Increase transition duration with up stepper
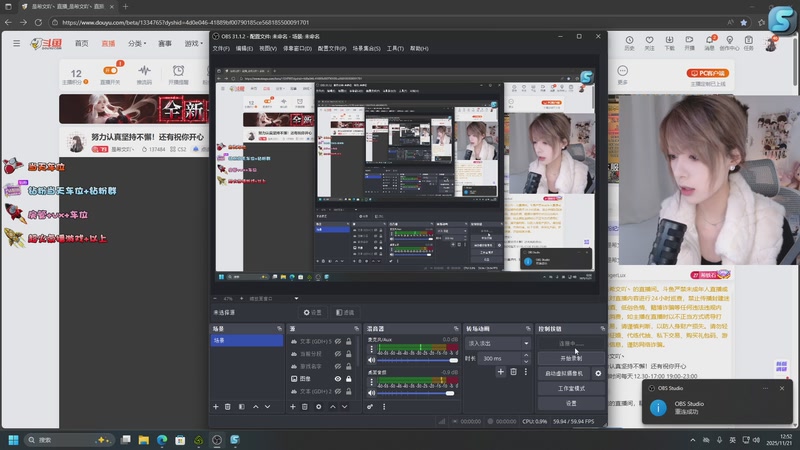 pyautogui.click(x=526, y=356)
